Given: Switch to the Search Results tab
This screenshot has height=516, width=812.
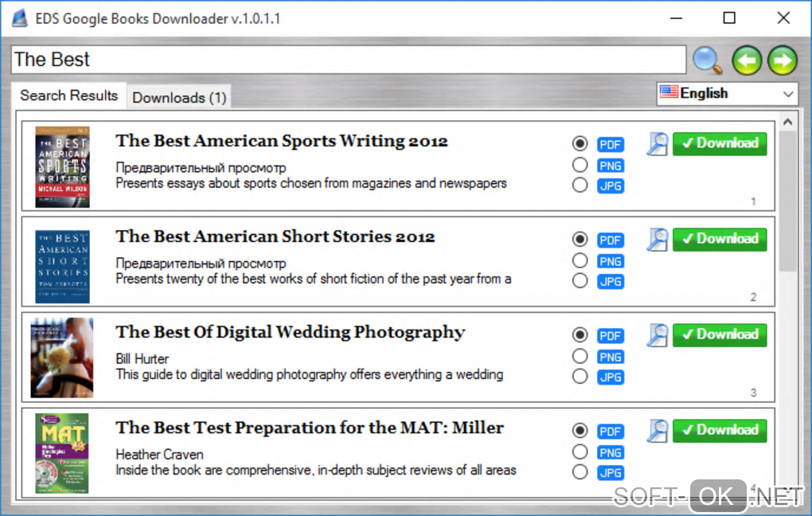Looking at the screenshot, I should pyautogui.click(x=69, y=96).
